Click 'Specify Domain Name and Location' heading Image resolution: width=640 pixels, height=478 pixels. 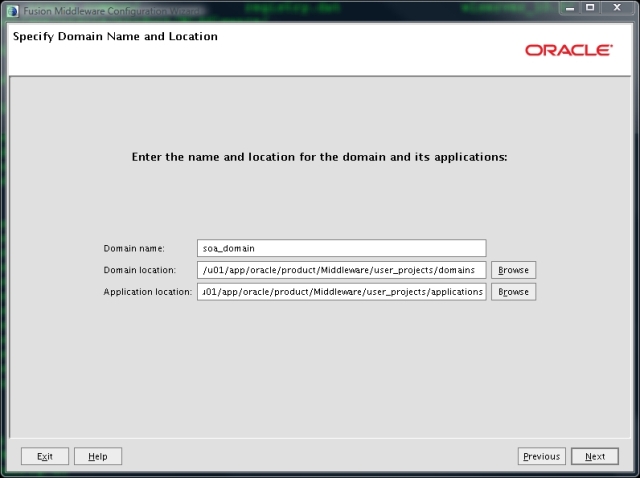click(x=115, y=36)
